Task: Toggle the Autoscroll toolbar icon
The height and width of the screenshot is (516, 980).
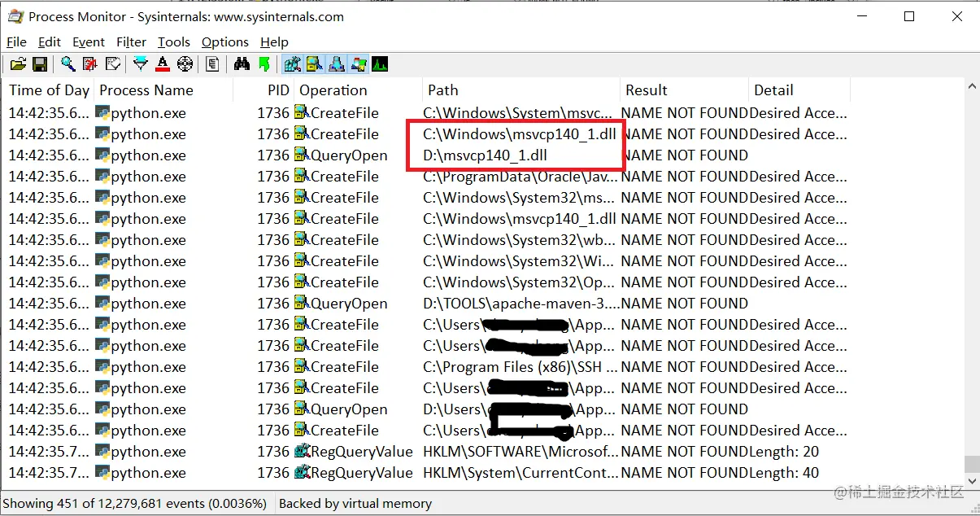Action: (90, 63)
